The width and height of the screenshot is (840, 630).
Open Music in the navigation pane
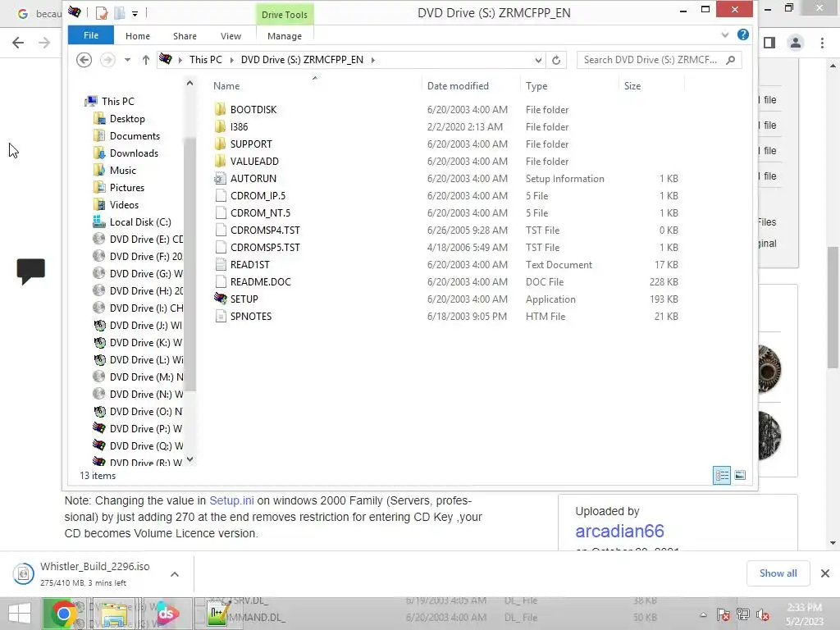click(123, 171)
